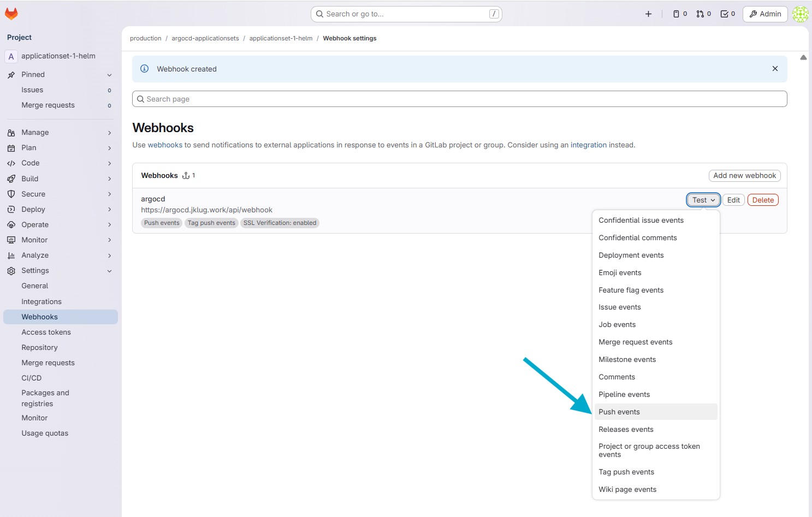
Task: Select Push events from Test menu
Action: click(x=619, y=412)
